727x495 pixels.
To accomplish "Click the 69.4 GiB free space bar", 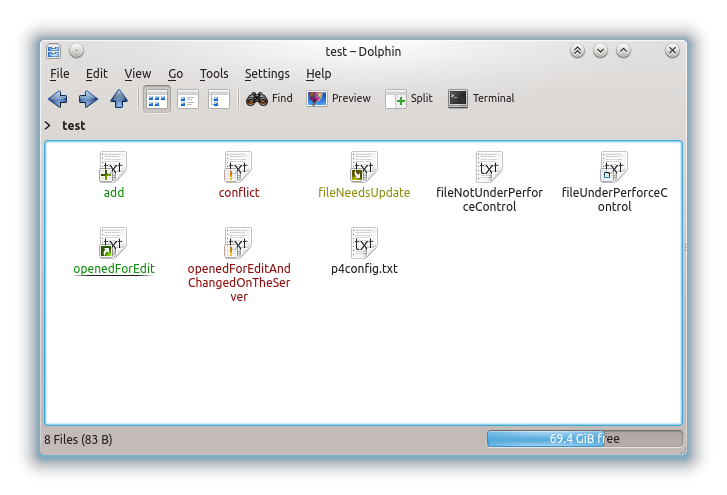I will (585, 438).
